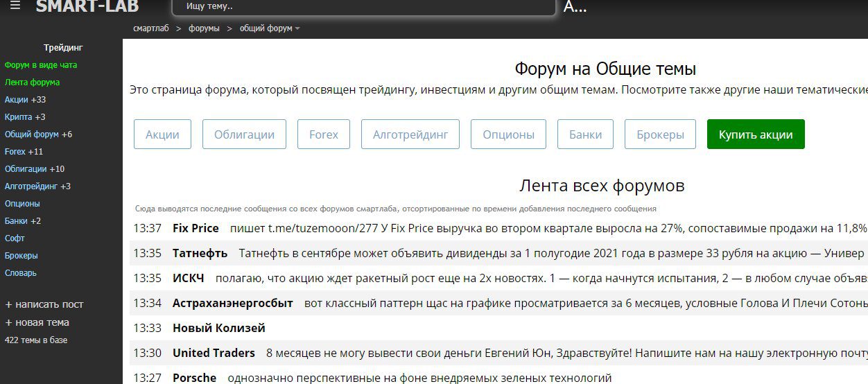Click the 13:30 timestamp
Image resolution: width=868 pixels, height=384 pixels.
[147, 353]
